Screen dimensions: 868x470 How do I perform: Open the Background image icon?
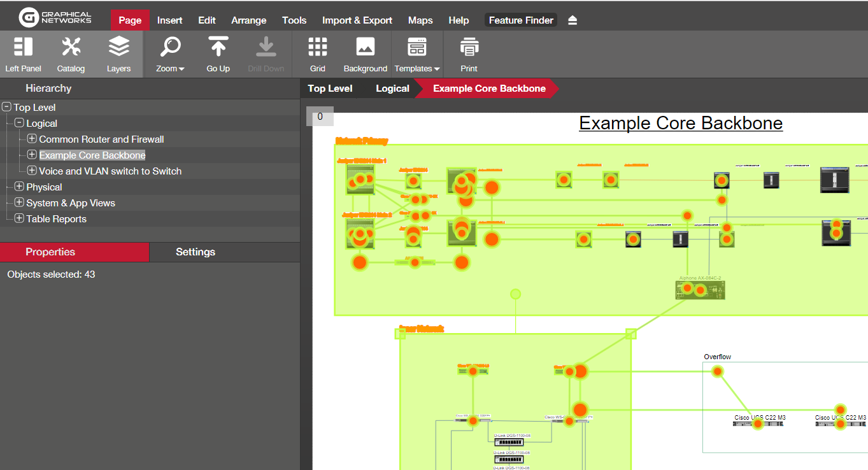[365, 47]
